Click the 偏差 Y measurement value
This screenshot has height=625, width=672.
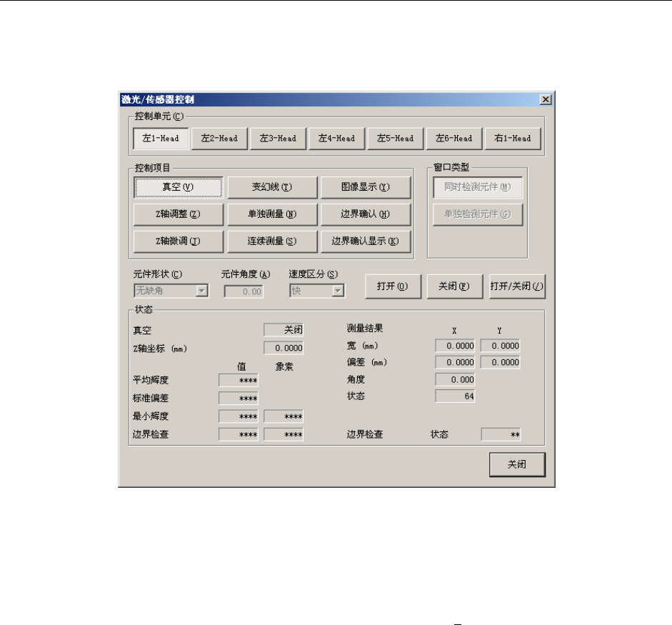(x=501, y=363)
